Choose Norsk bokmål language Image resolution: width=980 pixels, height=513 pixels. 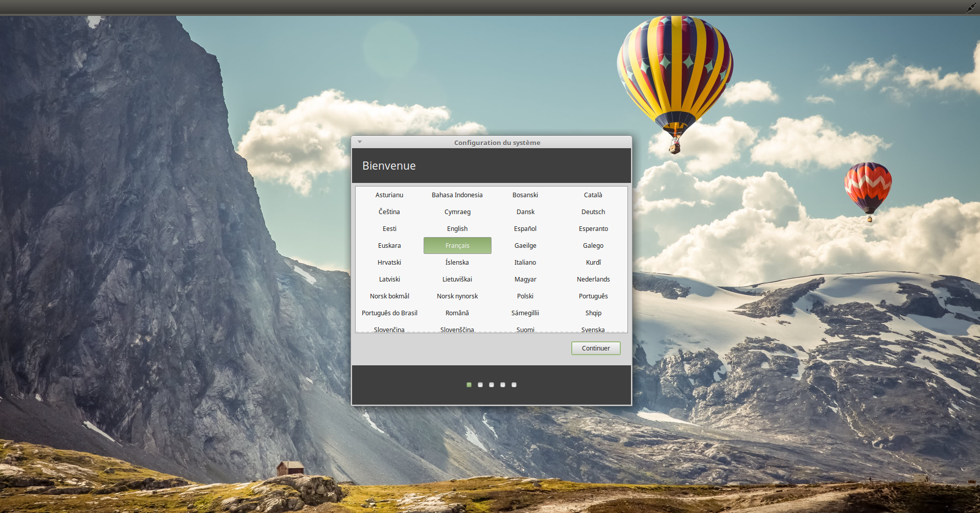[x=389, y=296]
